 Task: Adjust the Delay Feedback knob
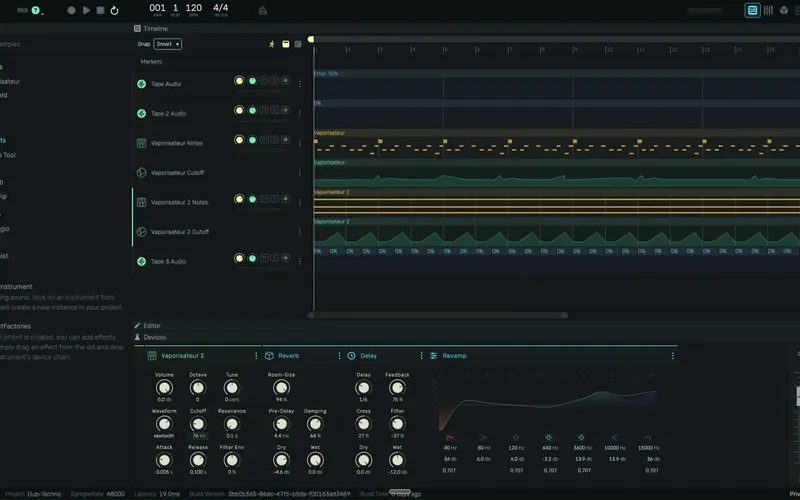click(397, 388)
